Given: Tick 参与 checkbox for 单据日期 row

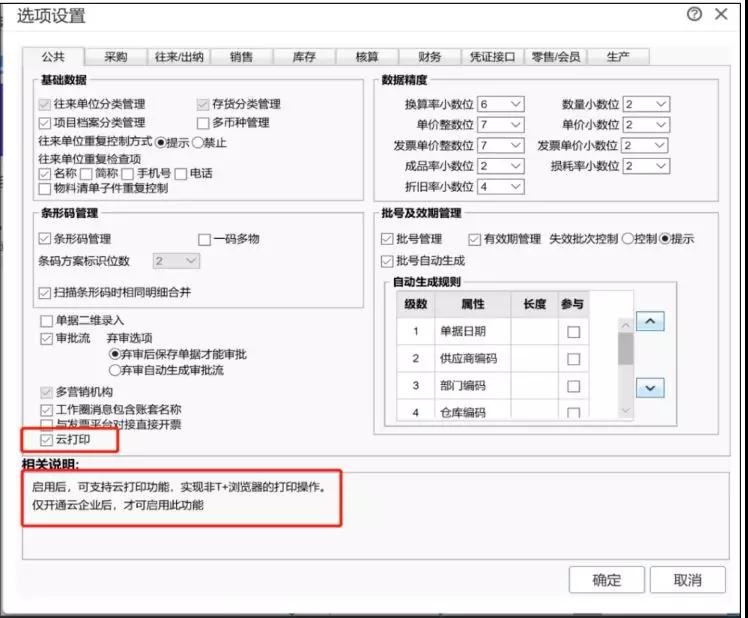Looking at the screenshot, I should 573,332.
